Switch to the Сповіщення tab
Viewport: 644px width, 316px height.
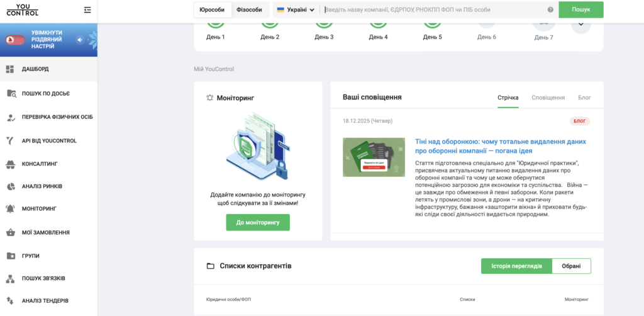(x=548, y=98)
